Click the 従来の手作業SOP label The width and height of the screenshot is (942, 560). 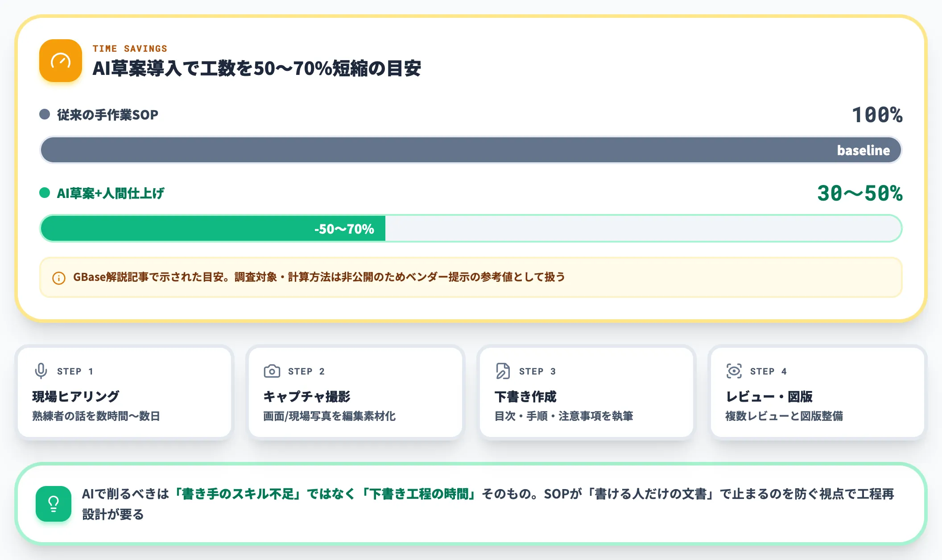tap(107, 115)
